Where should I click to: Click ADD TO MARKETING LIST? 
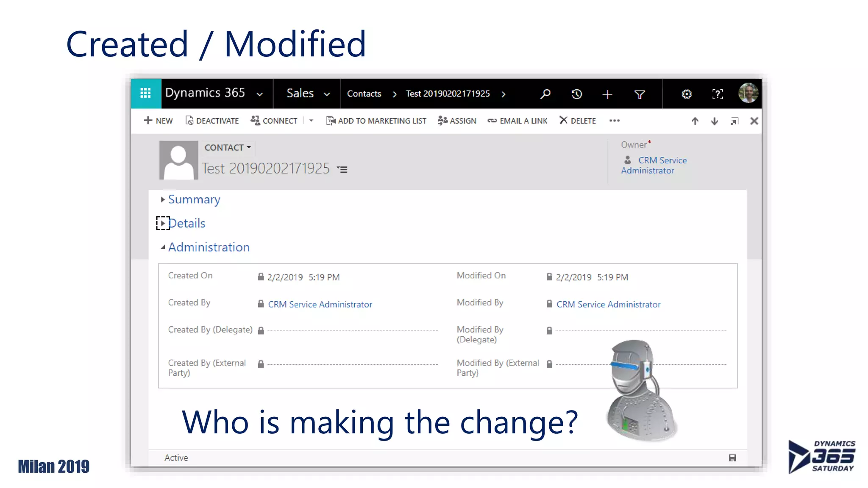pyautogui.click(x=376, y=121)
